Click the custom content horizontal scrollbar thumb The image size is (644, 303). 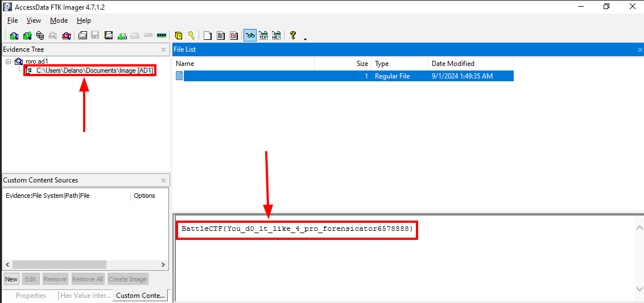coord(59,265)
